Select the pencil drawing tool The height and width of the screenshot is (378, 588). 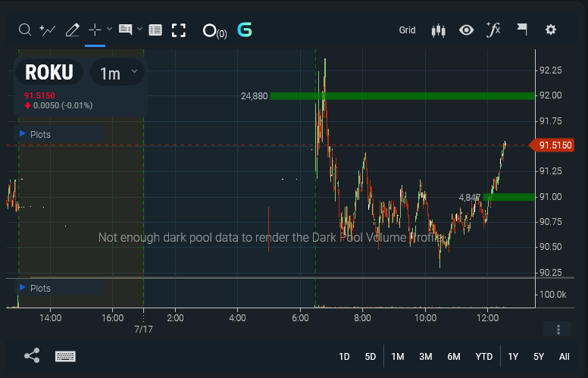(73, 30)
